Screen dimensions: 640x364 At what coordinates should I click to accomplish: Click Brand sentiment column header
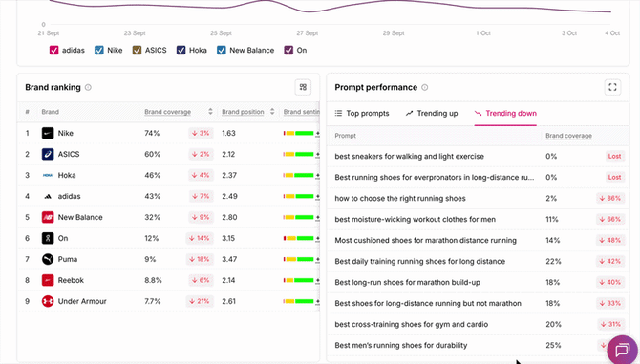click(x=301, y=112)
